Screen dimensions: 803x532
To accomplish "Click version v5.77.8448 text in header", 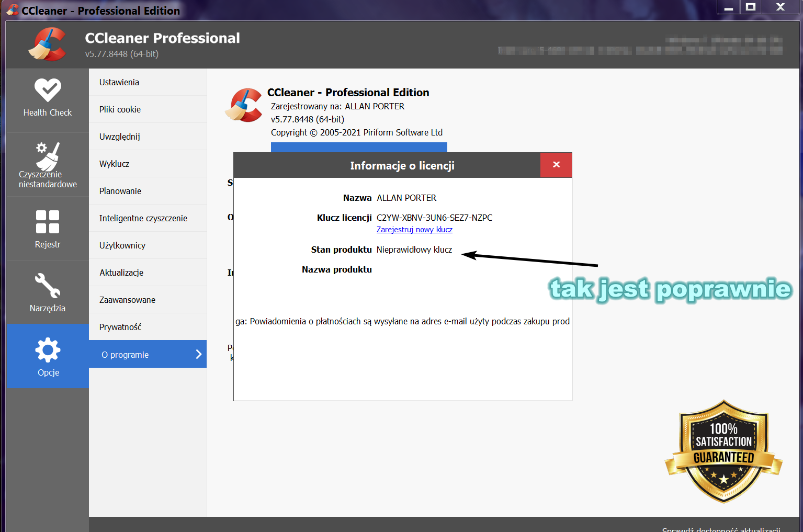I will tap(122, 54).
